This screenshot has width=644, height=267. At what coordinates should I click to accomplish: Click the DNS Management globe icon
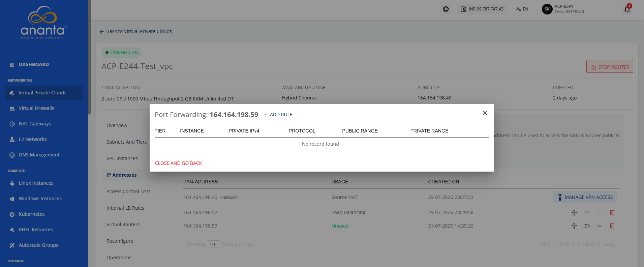pyautogui.click(x=12, y=155)
